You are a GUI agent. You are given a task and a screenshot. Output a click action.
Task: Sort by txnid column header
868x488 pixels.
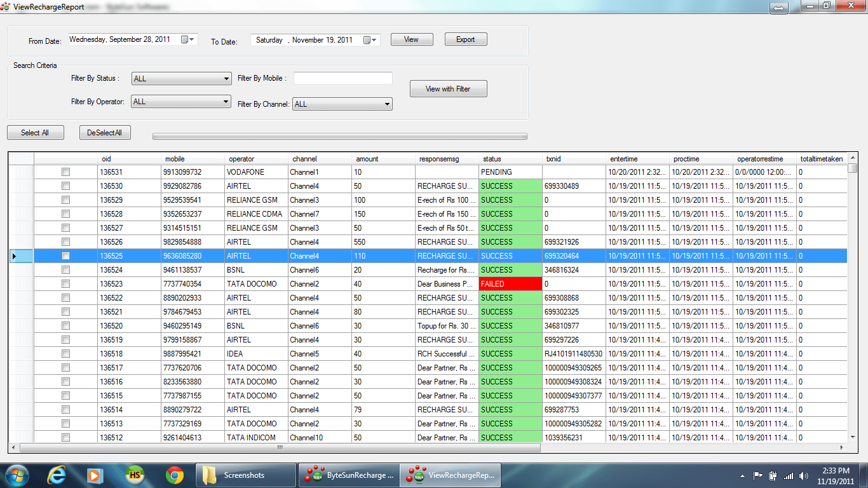click(x=574, y=159)
